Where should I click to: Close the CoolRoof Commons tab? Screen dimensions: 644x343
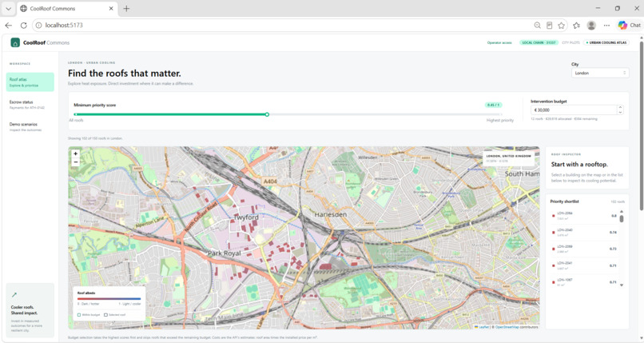pyautogui.click(x=111, y=8)
